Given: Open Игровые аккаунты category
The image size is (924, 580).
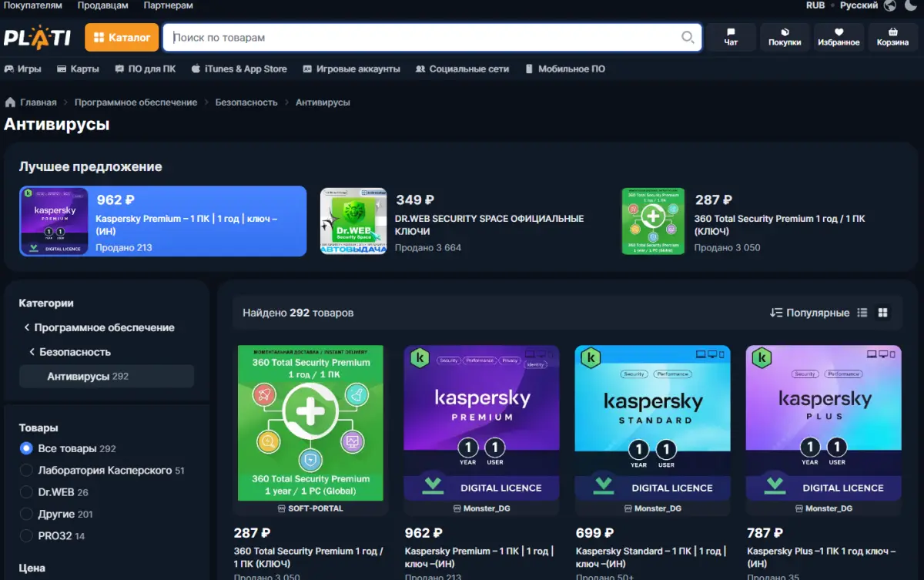Looking at the screenshot, I should pyautogui.click(x=351, y=69).
